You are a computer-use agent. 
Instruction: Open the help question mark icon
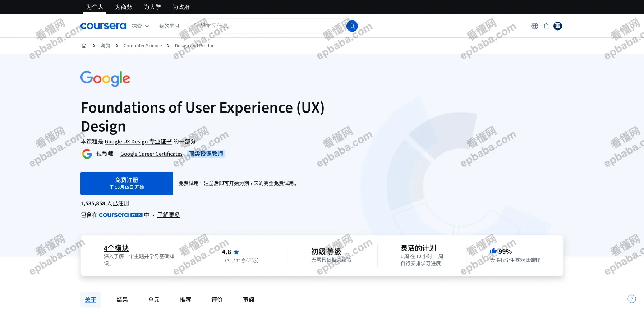(632, 299)
